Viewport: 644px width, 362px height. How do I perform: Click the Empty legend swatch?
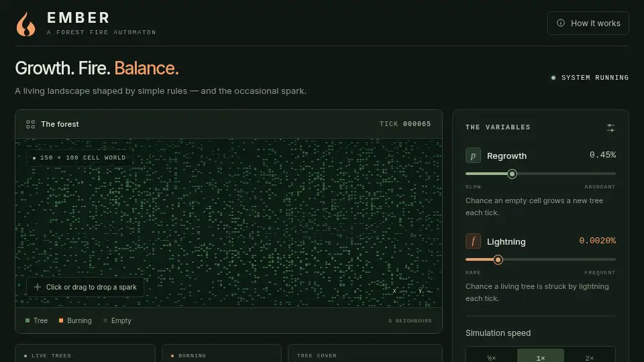click(105, 320)
